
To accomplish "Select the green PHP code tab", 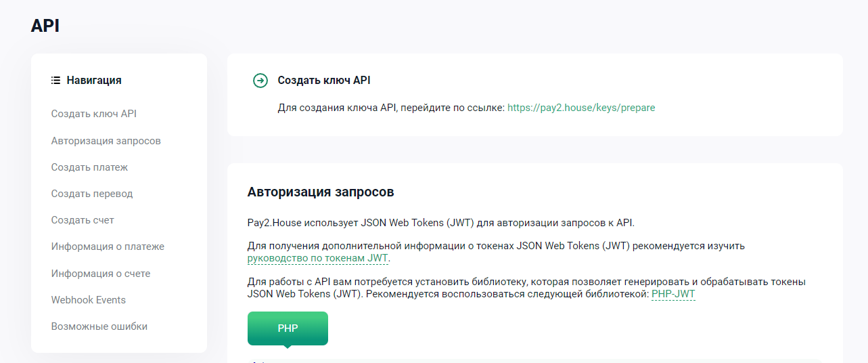I will coord(288,328).
